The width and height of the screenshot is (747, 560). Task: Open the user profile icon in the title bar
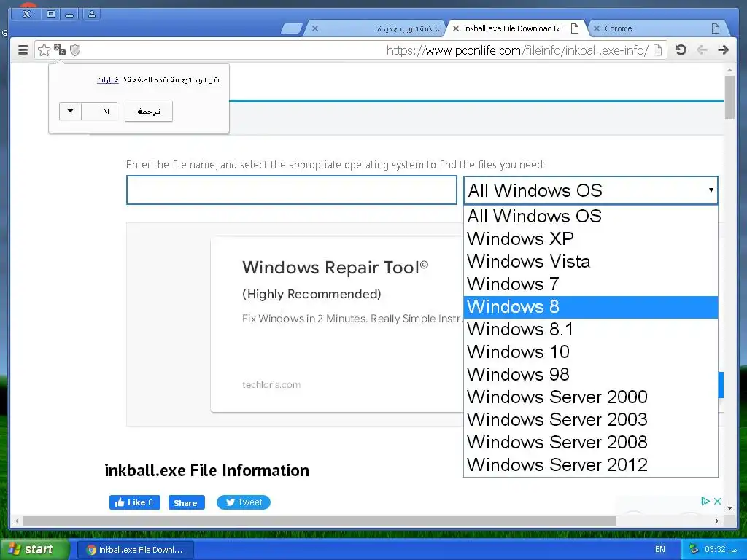[x=92, y=14]
